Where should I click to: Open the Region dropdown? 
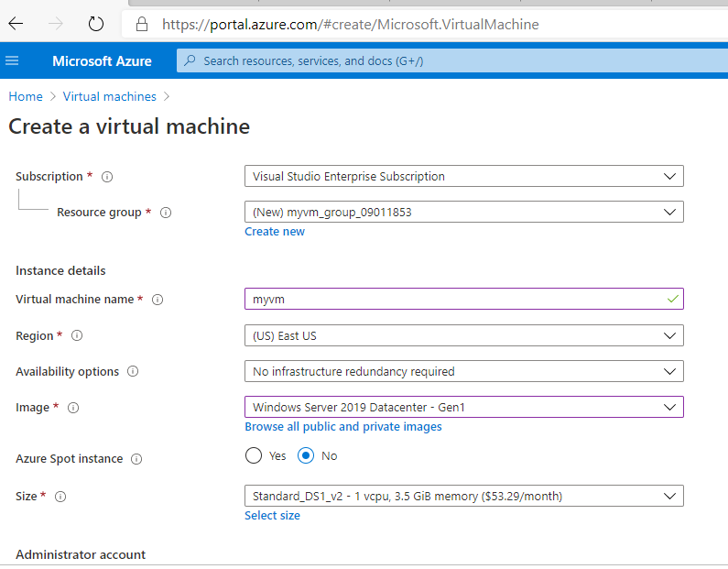point(464,335)
